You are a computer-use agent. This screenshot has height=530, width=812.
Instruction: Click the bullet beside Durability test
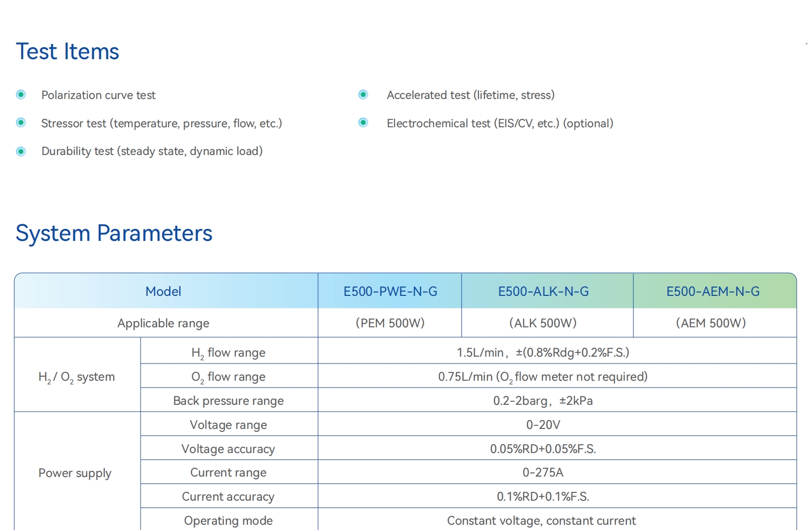pos(21,151)
